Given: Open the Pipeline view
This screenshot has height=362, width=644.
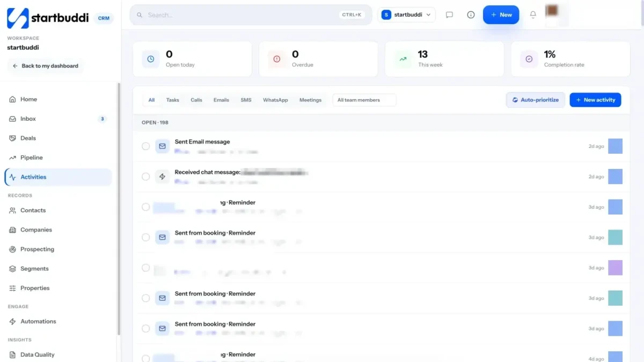Looking at the screenshot, I should pos(58,158).
